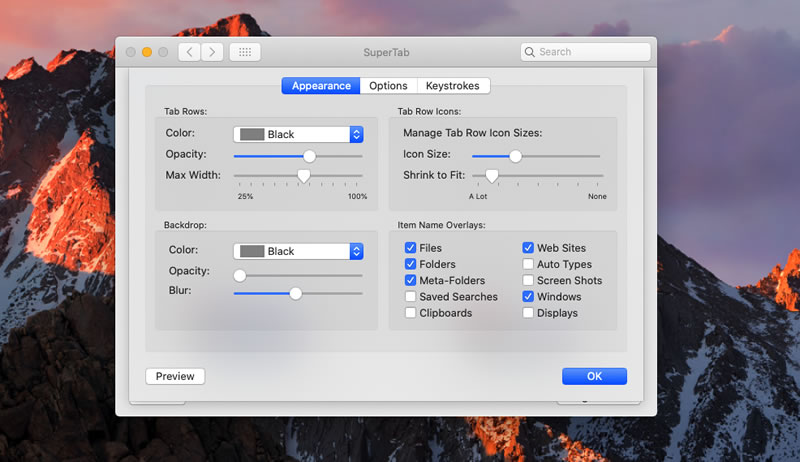
Task: Click the "Backdrop:" section heading
Action: pyautogui.click(x=185, y=225)
